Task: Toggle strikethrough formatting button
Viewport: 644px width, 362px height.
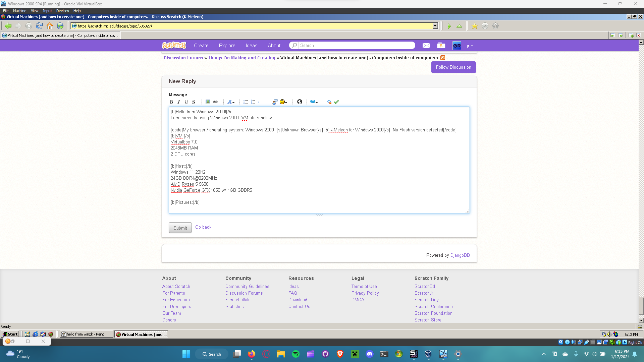Action: (x=194, y=102)
